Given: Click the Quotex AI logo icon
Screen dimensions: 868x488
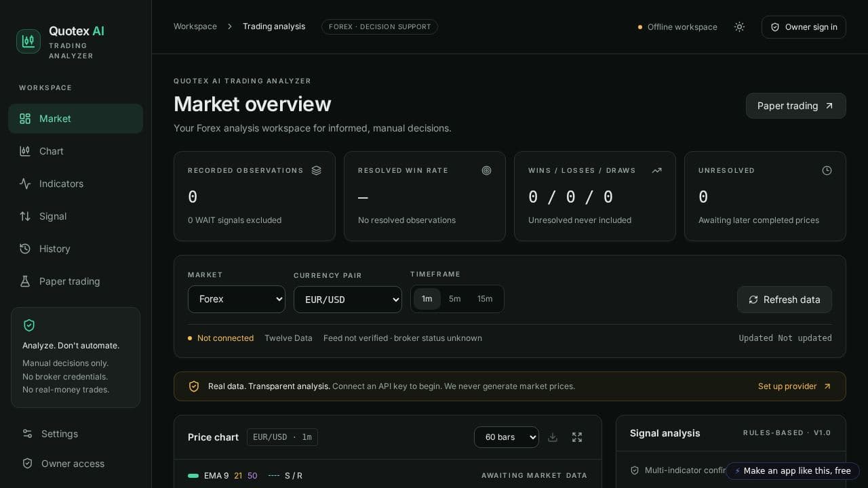Looking at the screenshot, I should click(x=28, y=41).
